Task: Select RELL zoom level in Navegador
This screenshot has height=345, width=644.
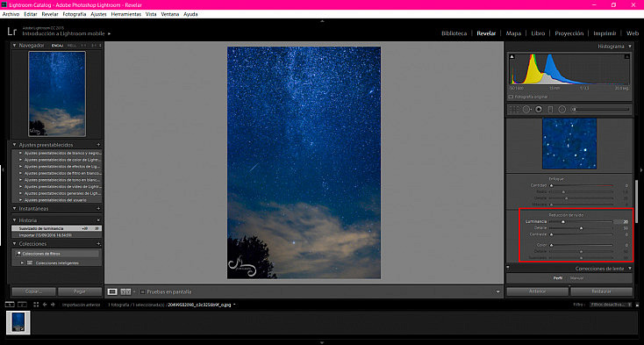Action: [71, 46]
